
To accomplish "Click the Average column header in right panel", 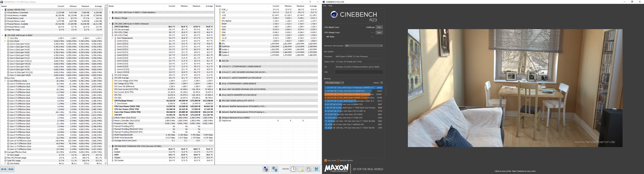I will (313, 6).
